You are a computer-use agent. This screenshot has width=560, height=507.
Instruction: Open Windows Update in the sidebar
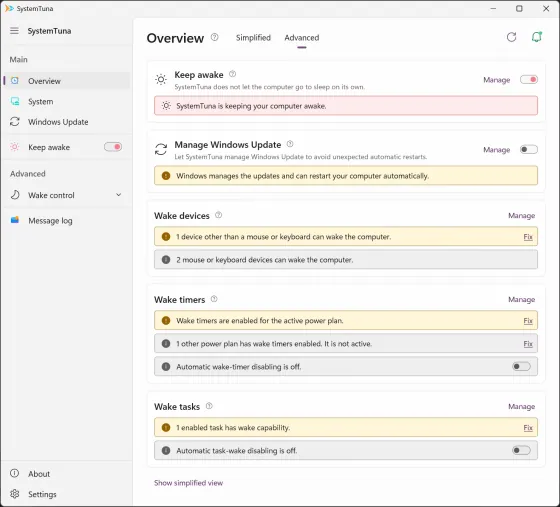click(x=67, y=122)
